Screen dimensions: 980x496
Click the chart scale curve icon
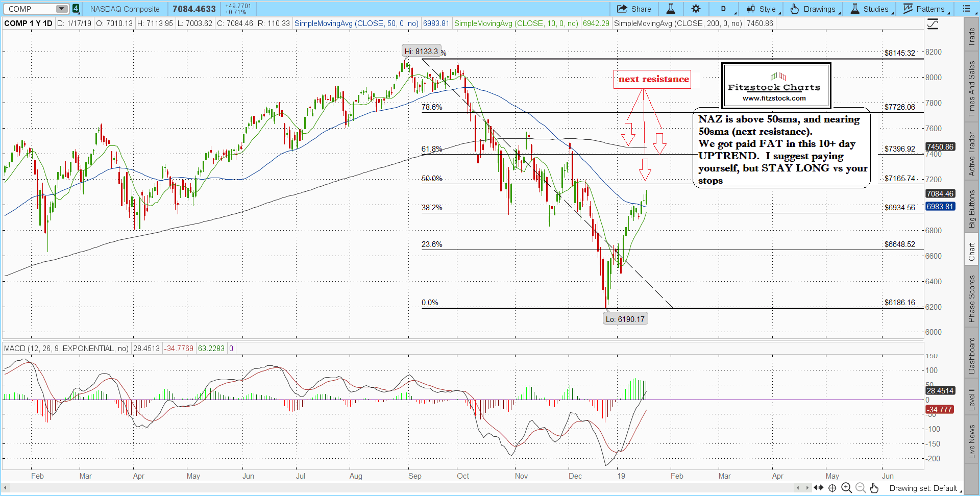tap(933, 24)
